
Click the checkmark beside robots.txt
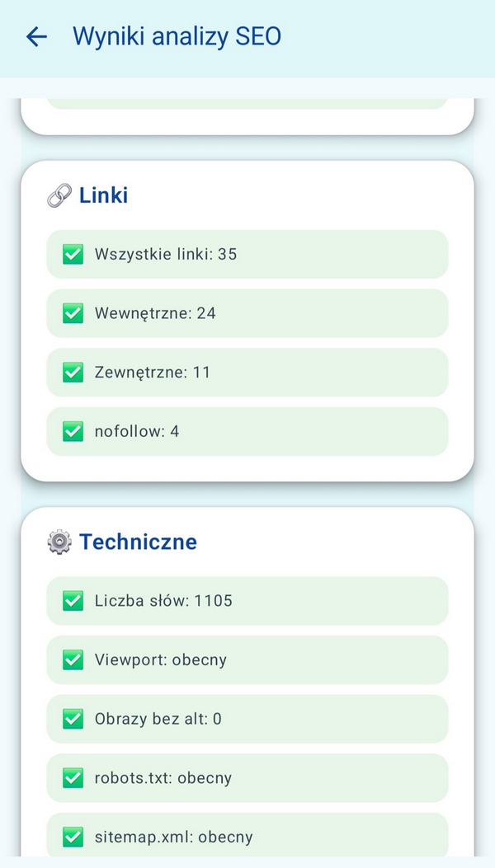coord(73,777)
